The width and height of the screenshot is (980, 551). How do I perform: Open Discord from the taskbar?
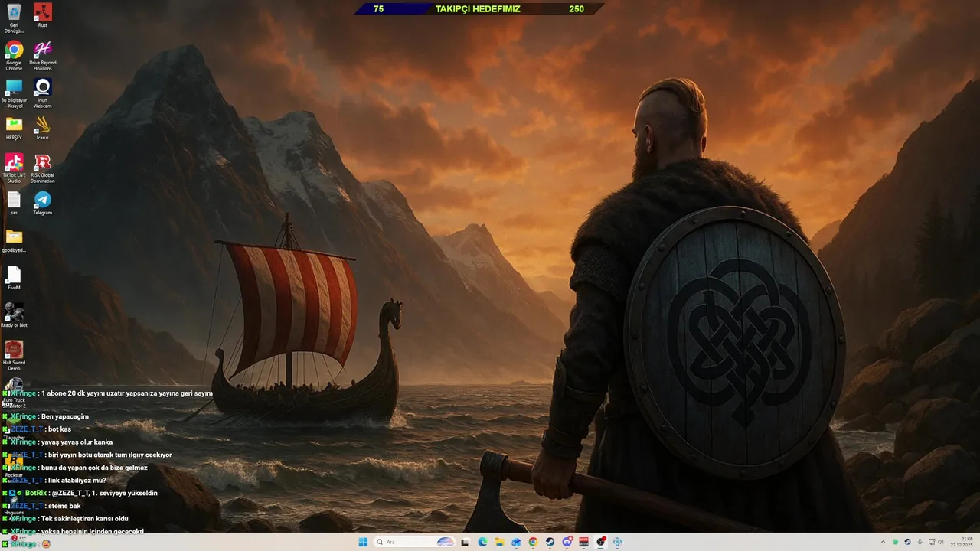coord(567,542)
